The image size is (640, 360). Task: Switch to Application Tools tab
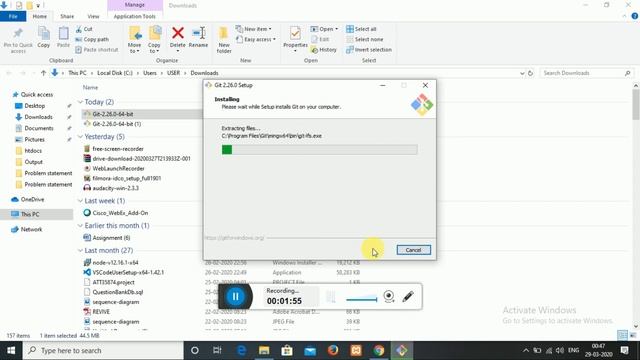134,16
